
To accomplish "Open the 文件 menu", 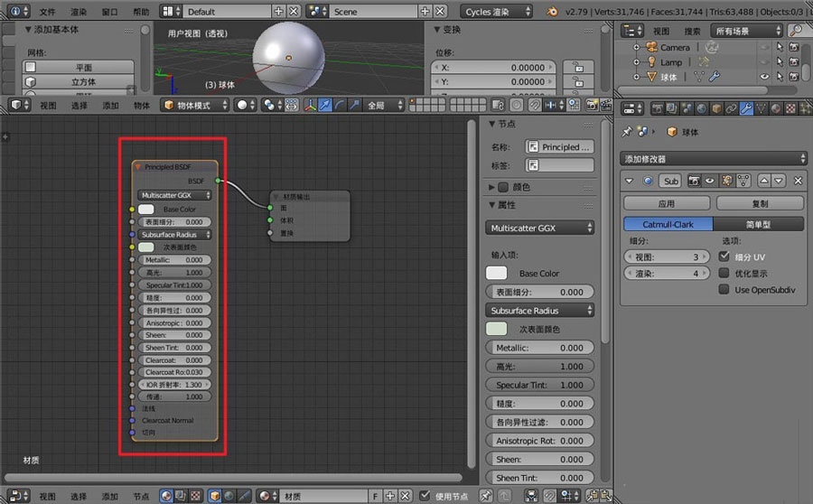I will coord(47,12).
